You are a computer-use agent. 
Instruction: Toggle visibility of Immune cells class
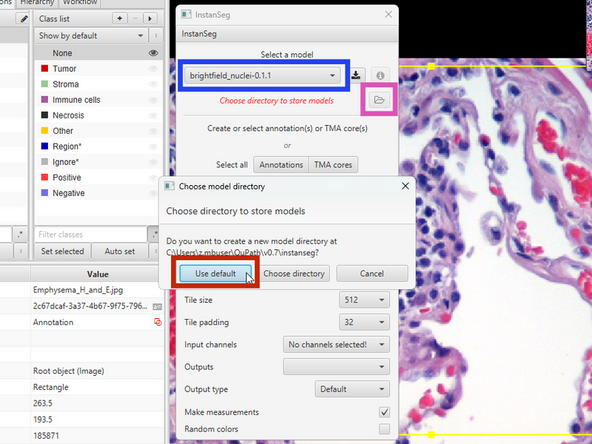click(x=153, y=100)
